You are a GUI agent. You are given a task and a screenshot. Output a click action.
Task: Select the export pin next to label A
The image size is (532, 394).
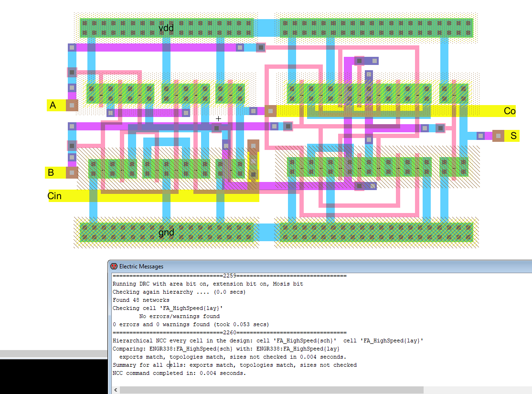(x=72, y=105)
